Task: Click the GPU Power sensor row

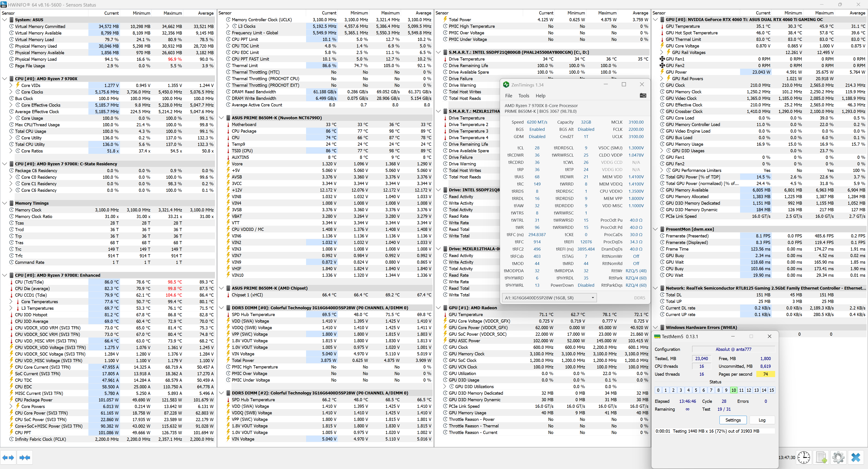Action: [x=676, y=72]
